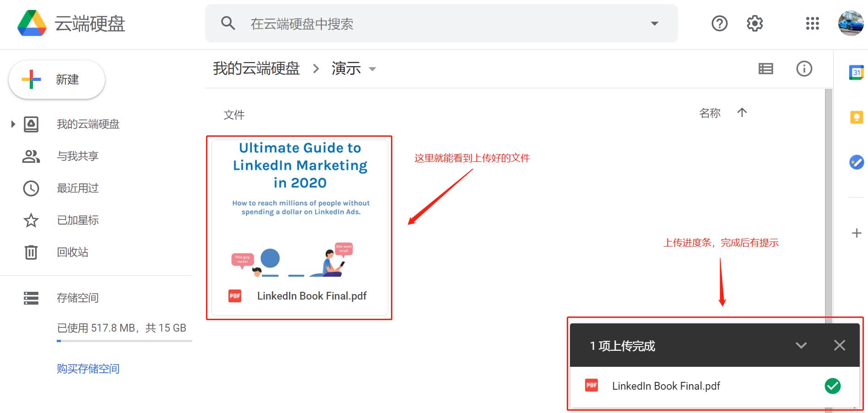
Task: Select the LinkedIn Book Final.pdf thumbnail
Action: click(300, 209)
